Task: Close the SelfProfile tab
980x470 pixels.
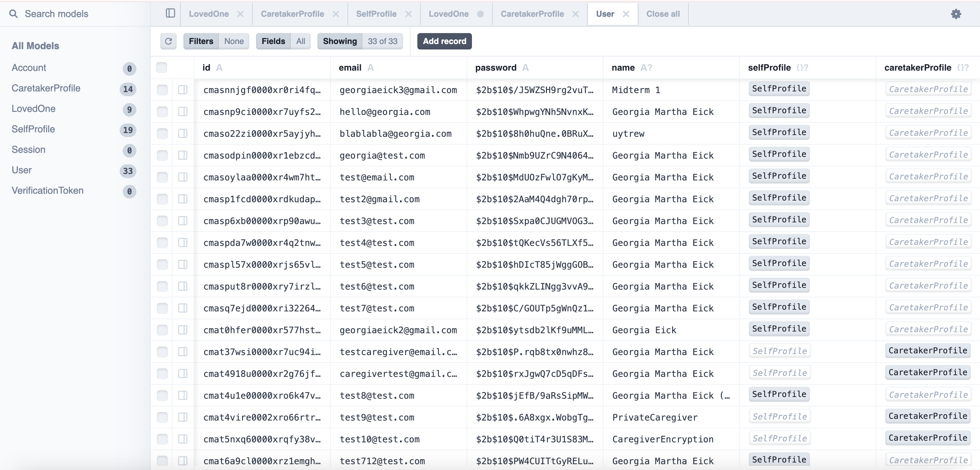Action: 408,14
